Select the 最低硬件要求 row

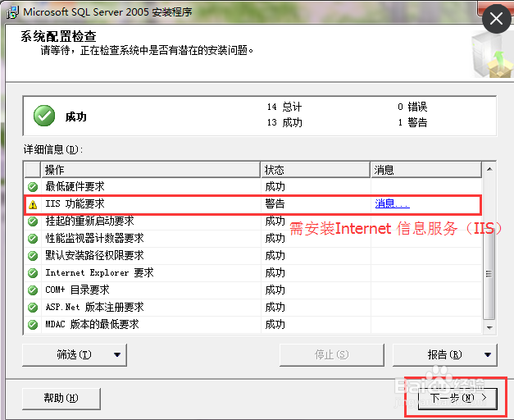tap(253, 187)
